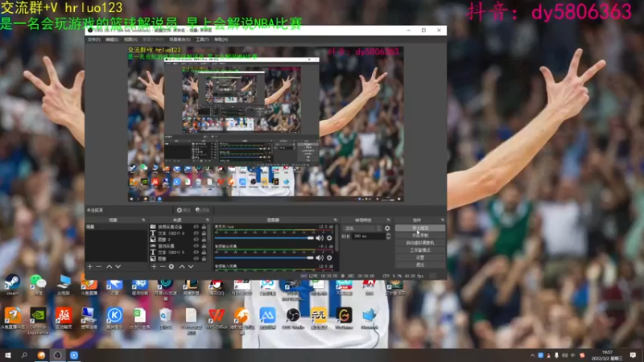This screenshot has width=644, height=362.
Task: Hide the 文本 (GDI+) 5 source
Action: pyautogui.click(x=196, y=253)
